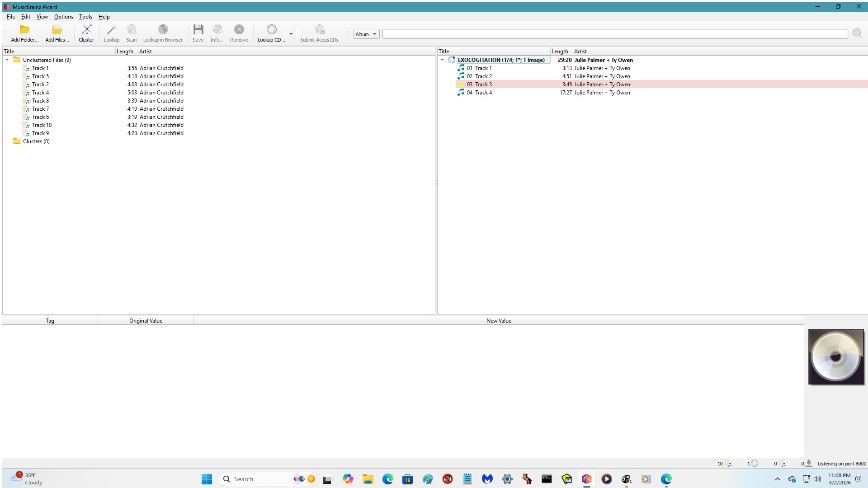Click the cover art disc thumbnail
The width and height of the screenshot is (868, 488).
click(836, 357)
